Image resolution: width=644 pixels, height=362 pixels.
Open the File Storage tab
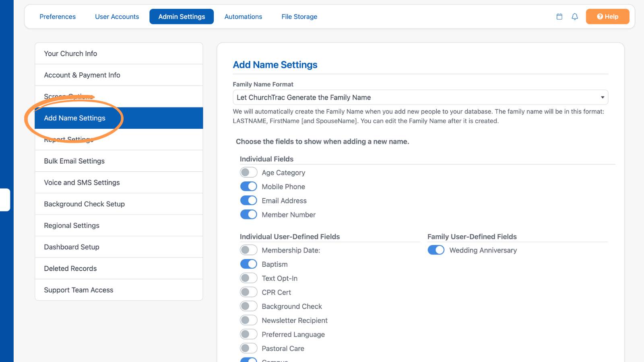(x=299, y=16)
